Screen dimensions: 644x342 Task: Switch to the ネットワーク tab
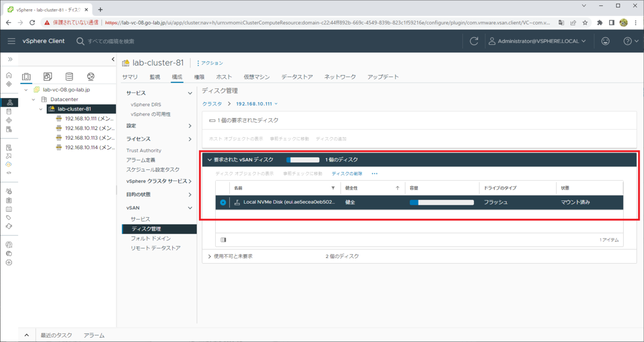pos(340,77)
